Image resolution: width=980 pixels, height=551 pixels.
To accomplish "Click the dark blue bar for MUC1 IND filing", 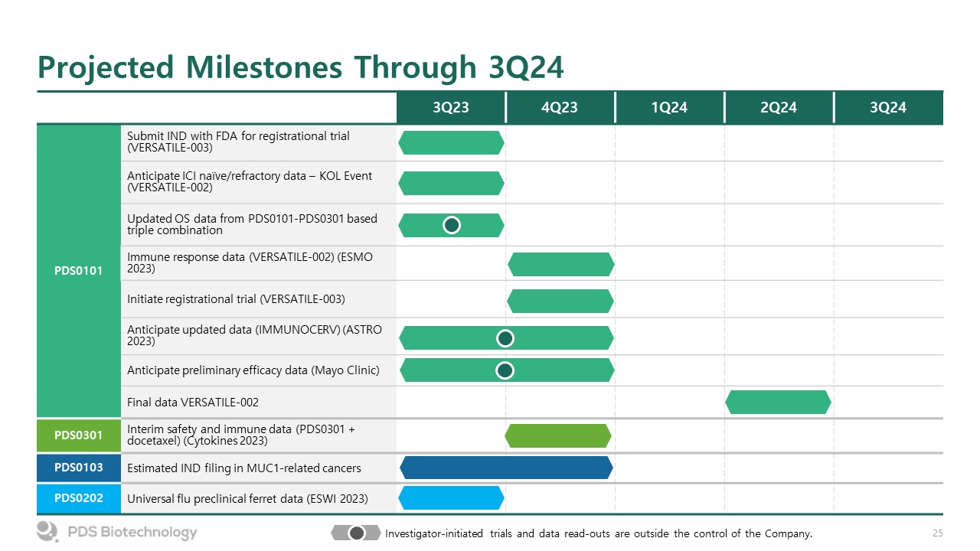I will (x=506, y=468).
